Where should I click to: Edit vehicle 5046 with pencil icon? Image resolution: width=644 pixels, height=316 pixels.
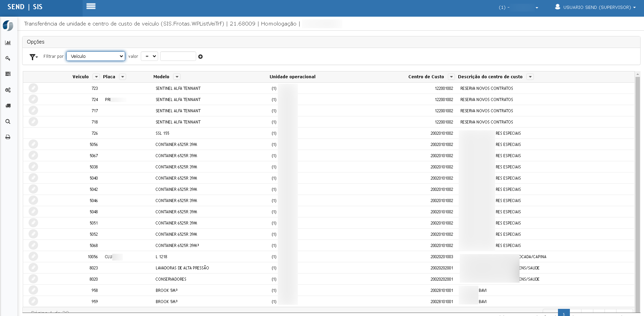[33, 200]
